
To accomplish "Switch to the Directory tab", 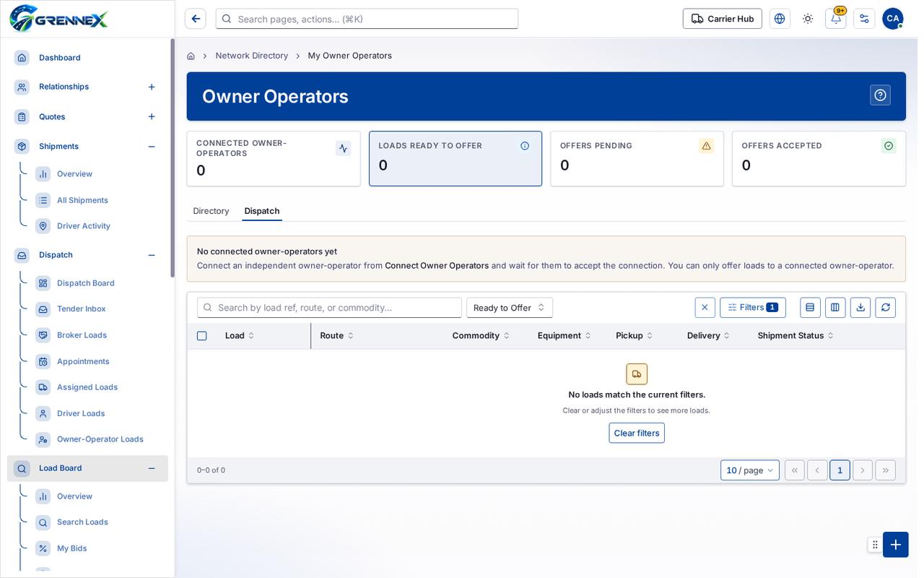I will tap(211, 211).
